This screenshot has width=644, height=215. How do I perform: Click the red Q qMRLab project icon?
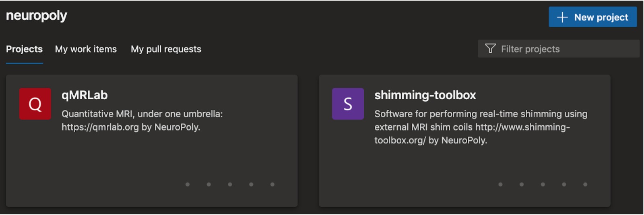35,104
